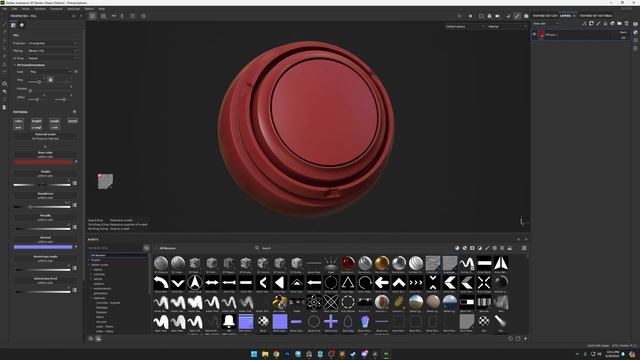The image size is (640, 360).
Task: Click the add mask icon in Layers
Action: tap(591, 24)
